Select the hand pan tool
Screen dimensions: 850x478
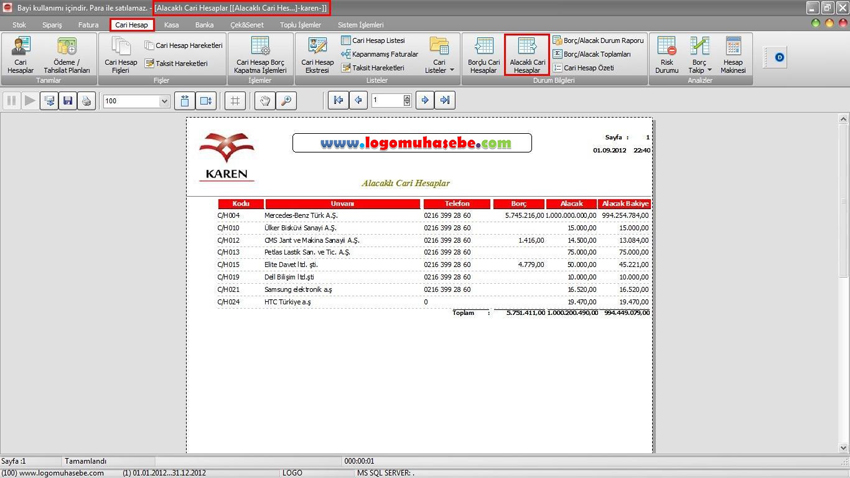click(x=265, y=101)
